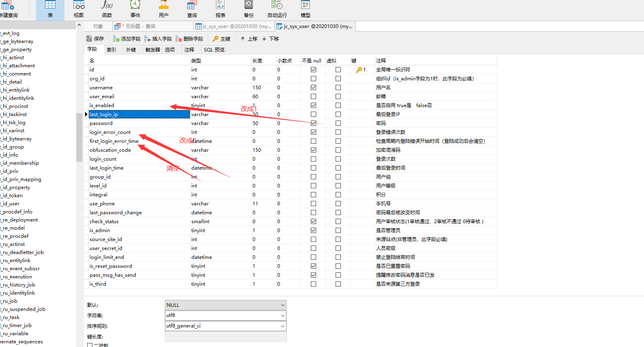Screen dimensions: 644x347
Task: Switch to the SQL 预览 tab
Action: point(214,50)
